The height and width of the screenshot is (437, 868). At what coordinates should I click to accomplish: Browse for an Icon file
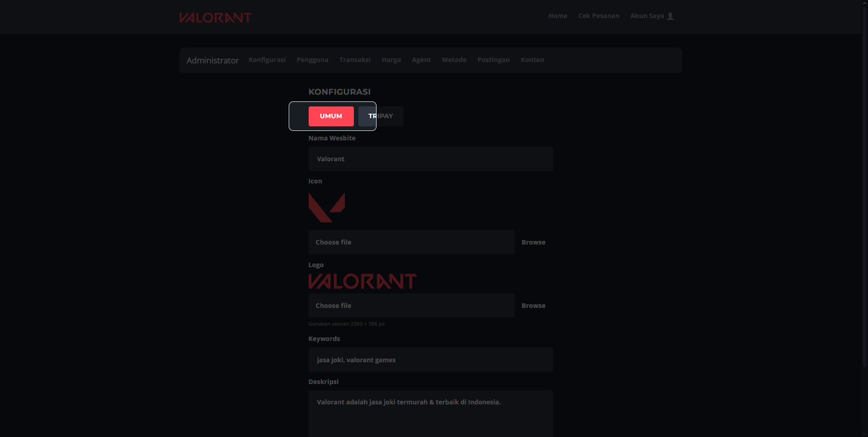point(534,242)
